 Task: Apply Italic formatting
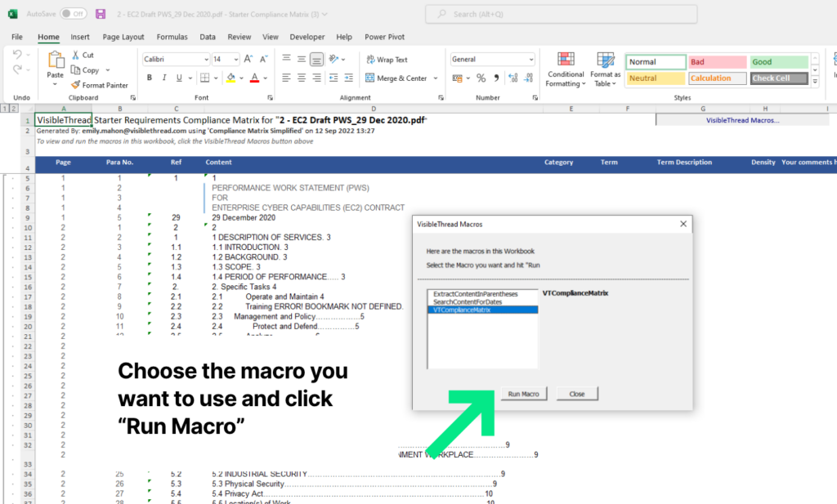click(x=164, y=78)
